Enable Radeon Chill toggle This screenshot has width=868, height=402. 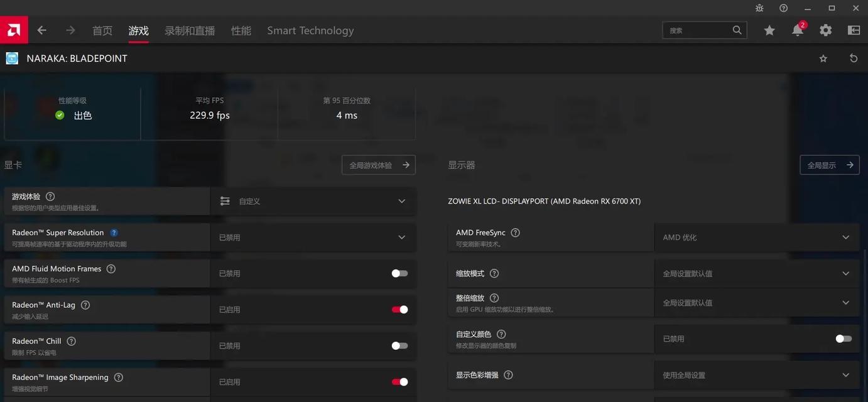(399, 345)
